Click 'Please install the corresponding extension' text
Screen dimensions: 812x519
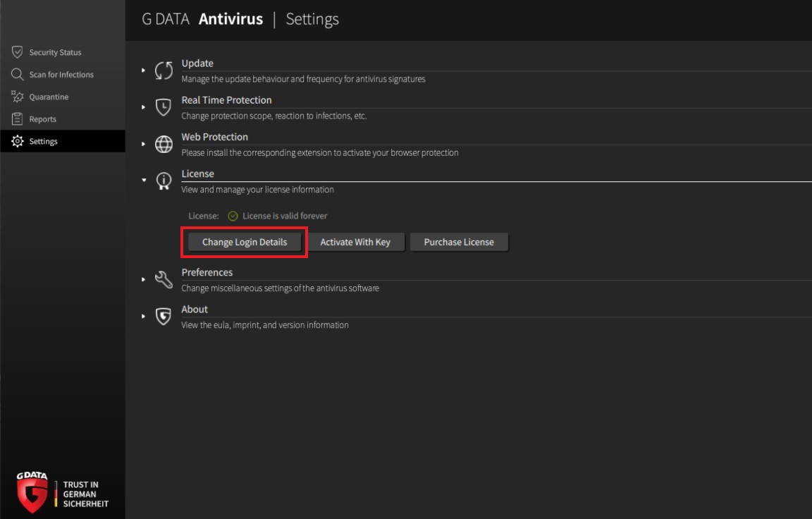(x=319, y=153)
